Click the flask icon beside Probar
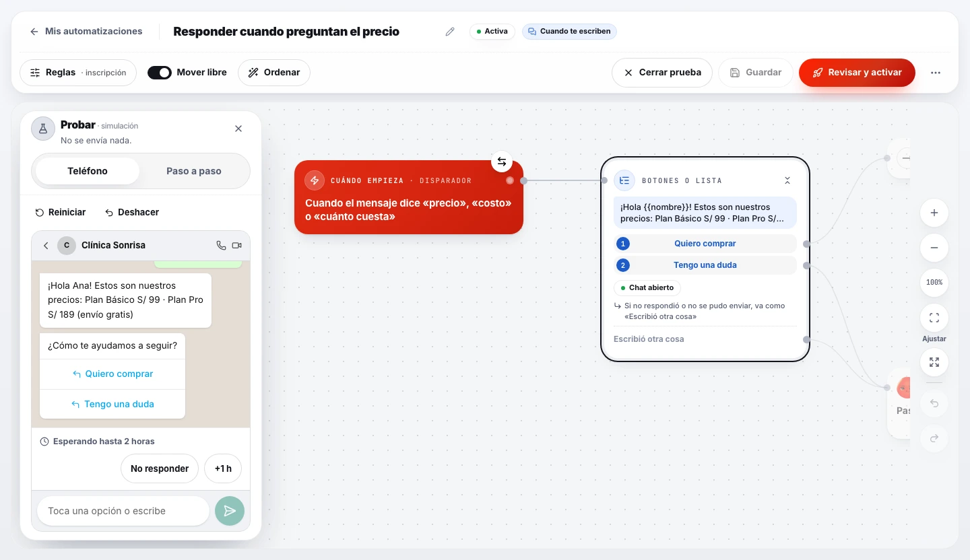 (43, 129)
